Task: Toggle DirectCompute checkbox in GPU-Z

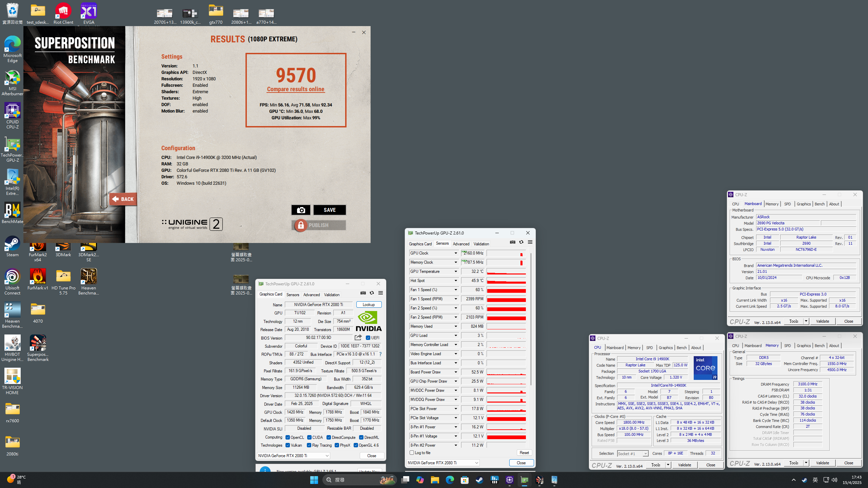Action: [329, 438]
